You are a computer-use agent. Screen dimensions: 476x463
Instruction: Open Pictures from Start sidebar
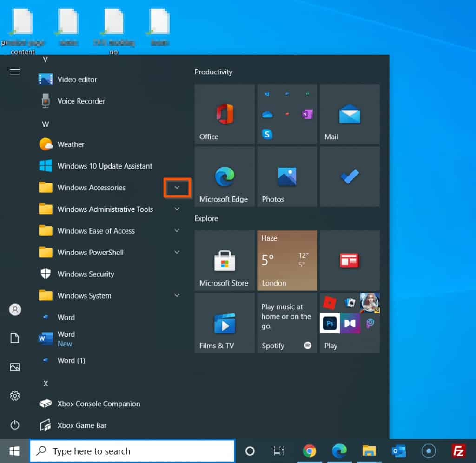point(14,367)
